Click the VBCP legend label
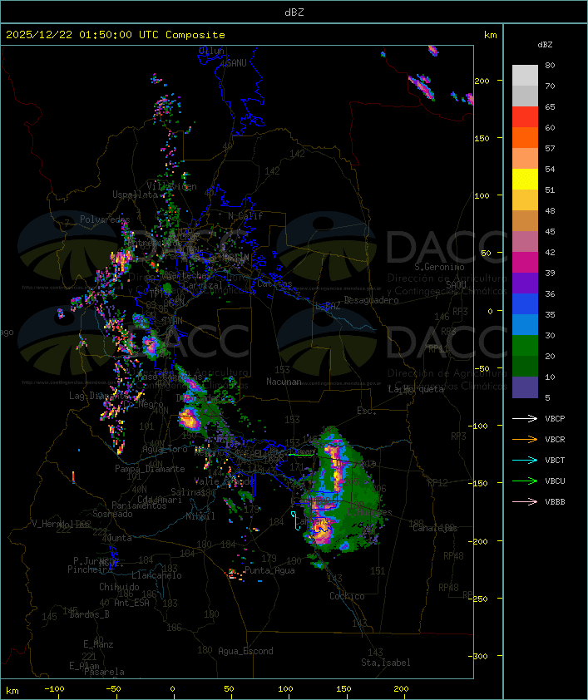The width and height of the screenshot is (588, 700). pos(555,419)
